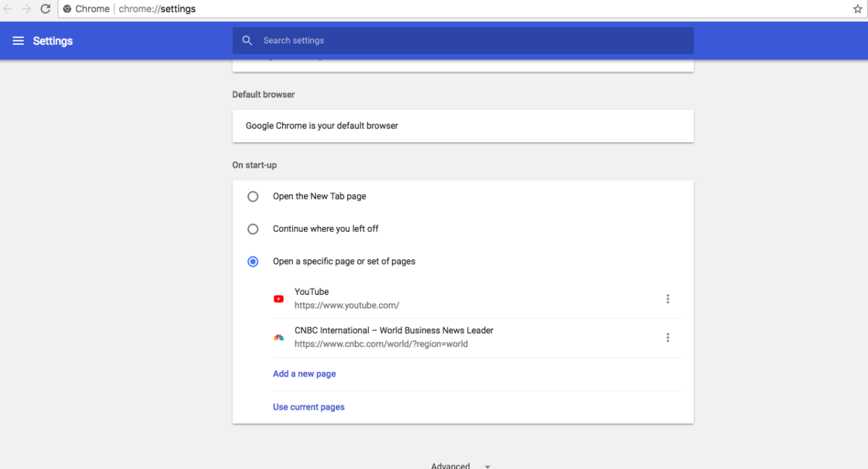868x469 pixels.
Task: Expand the Advanced settings section
Action: coord(450,465)
